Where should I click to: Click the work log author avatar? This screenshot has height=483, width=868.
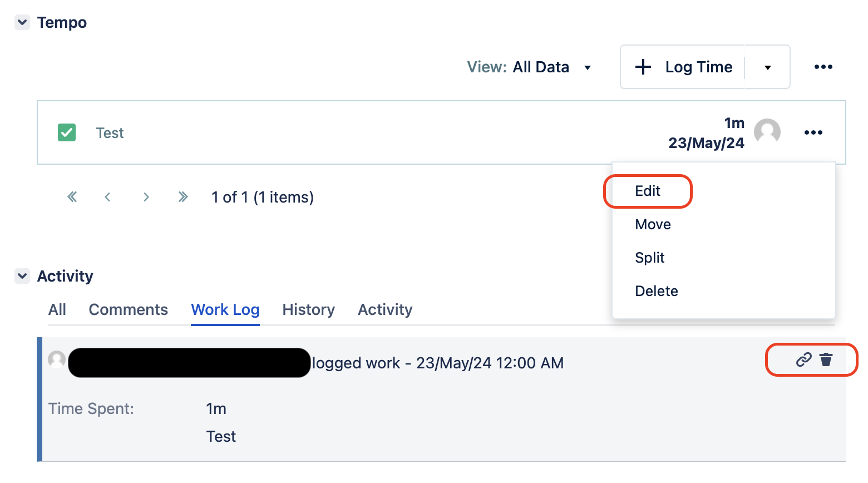click(x=57, y=359)
